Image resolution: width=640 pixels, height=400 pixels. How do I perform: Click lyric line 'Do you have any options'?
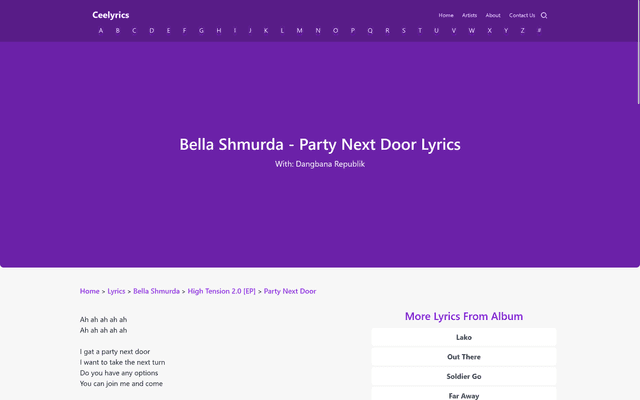point(119,373)
